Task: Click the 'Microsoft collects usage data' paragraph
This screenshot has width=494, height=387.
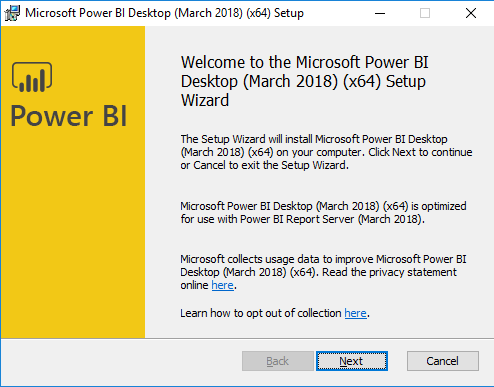Action: (323, 272)
